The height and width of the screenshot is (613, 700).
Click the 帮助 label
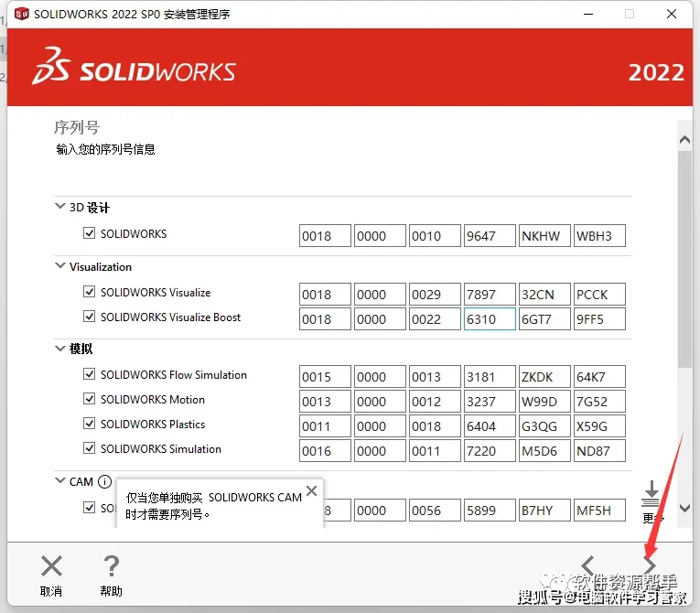[x=111, y=592]
